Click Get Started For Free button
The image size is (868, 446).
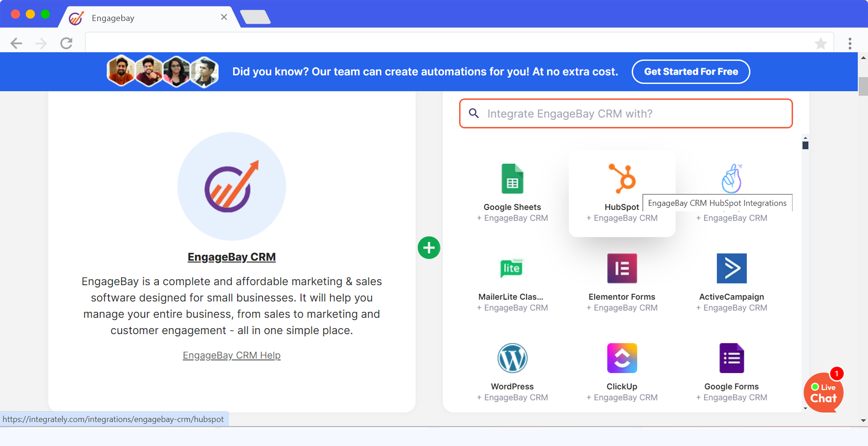(691, 72)
